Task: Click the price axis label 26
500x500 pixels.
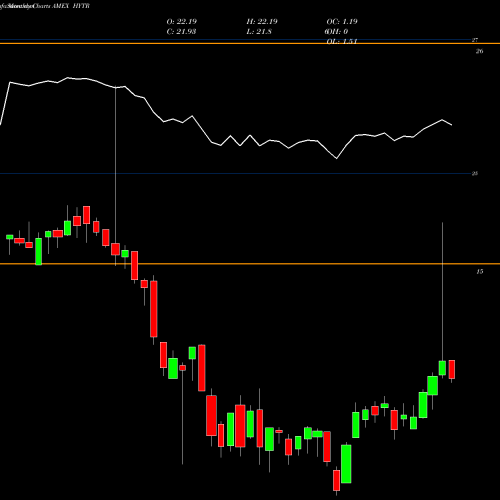Action: 479,51
